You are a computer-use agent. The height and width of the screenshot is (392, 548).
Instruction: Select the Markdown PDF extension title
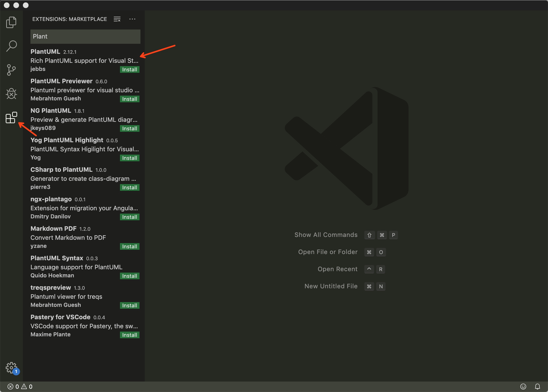coord(53,229)
